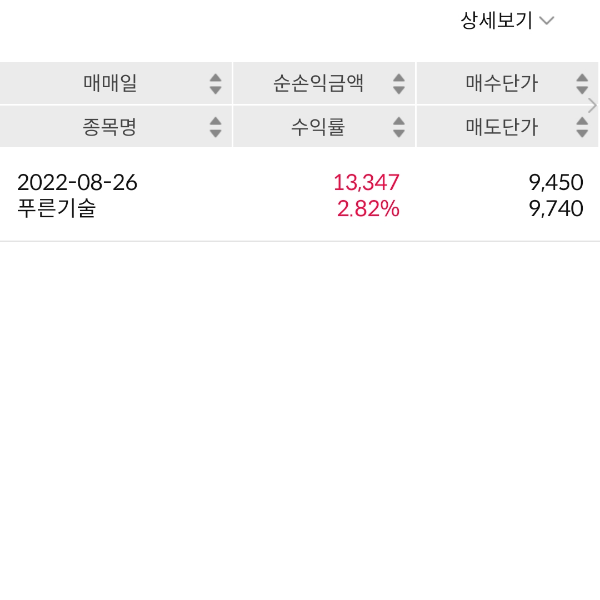Image resolution: width=600 pixels, height=600 pixels.
Task: Select the 매수단가 column header
Action: 502,84
